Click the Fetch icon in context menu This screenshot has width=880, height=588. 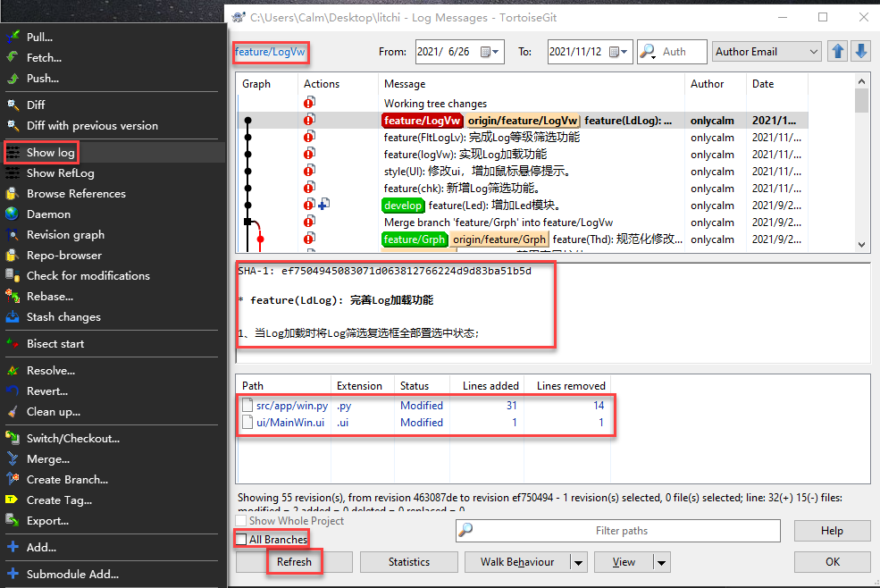(13, 57)
